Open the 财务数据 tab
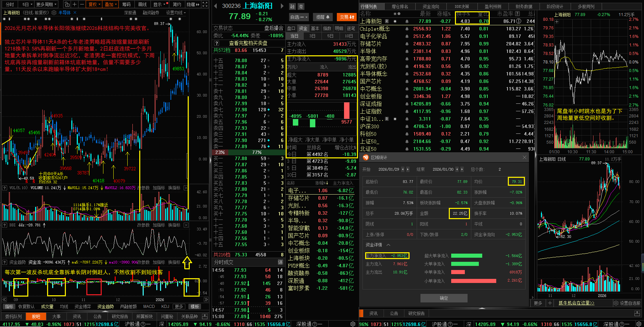The width and height of the screenshot is (644, 327). click(524, 6)
